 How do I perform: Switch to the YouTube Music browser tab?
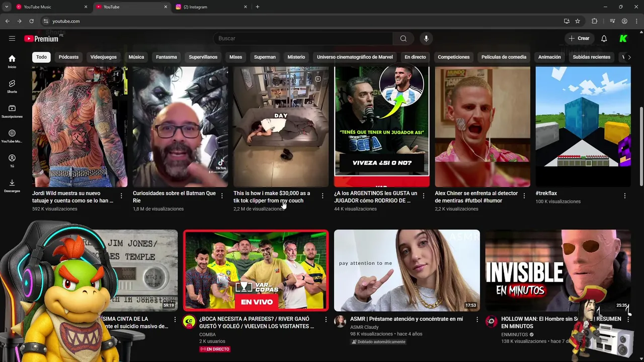tap(50, 7)
